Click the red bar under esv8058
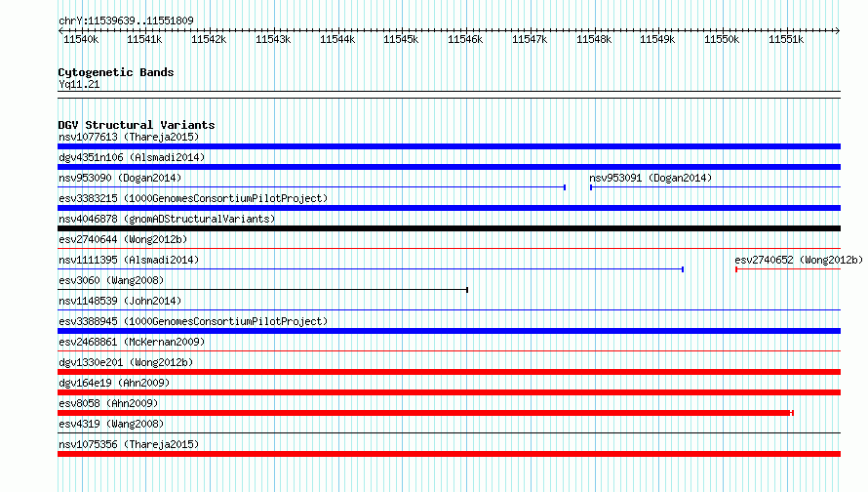 click(x=425, y=413)
